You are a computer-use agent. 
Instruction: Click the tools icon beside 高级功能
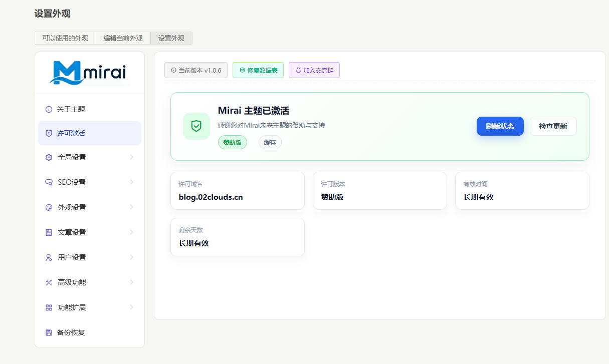49,282
